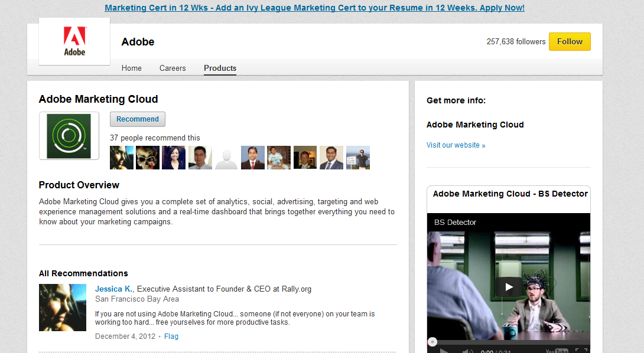Open the recommender photo of man with glasses
Image resolution: width=644 pixels, height=353 pixels.
pos(200,158)
